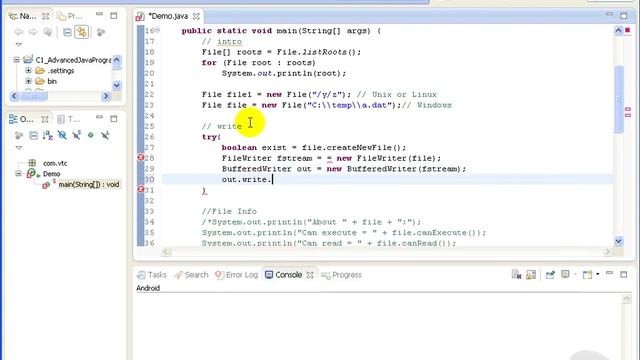Click the error marker on line 28
This screenshot has height=360, width=640.
[x=141, y=158]
